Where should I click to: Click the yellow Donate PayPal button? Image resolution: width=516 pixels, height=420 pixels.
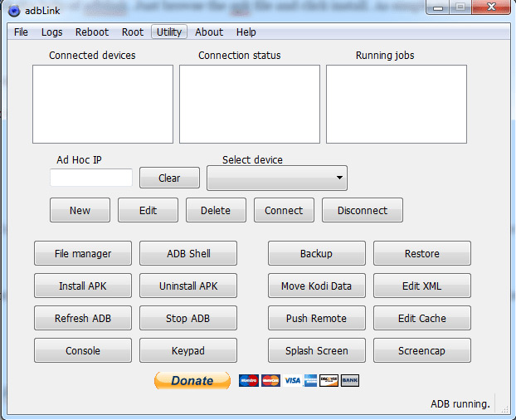tap(192, 380)
